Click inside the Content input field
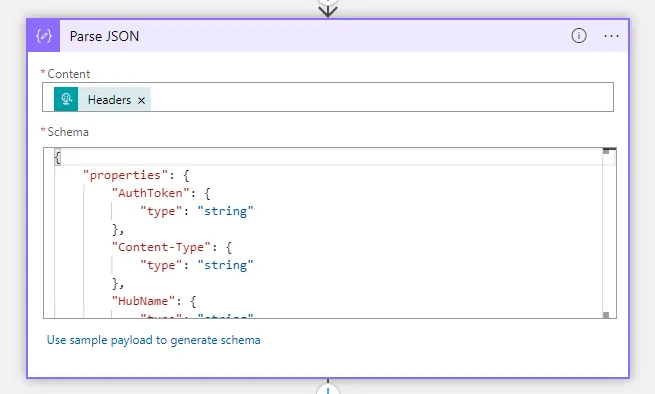Viewport: 655px width, 394px height. [328, 97]
